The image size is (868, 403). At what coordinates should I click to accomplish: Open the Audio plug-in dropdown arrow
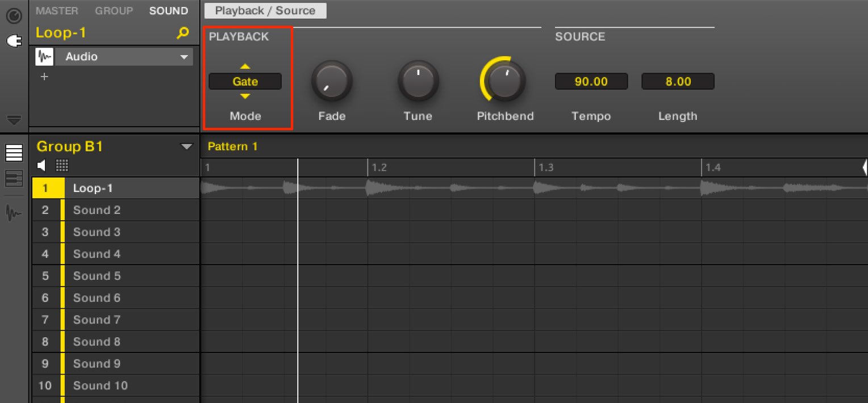coord(183,57)
